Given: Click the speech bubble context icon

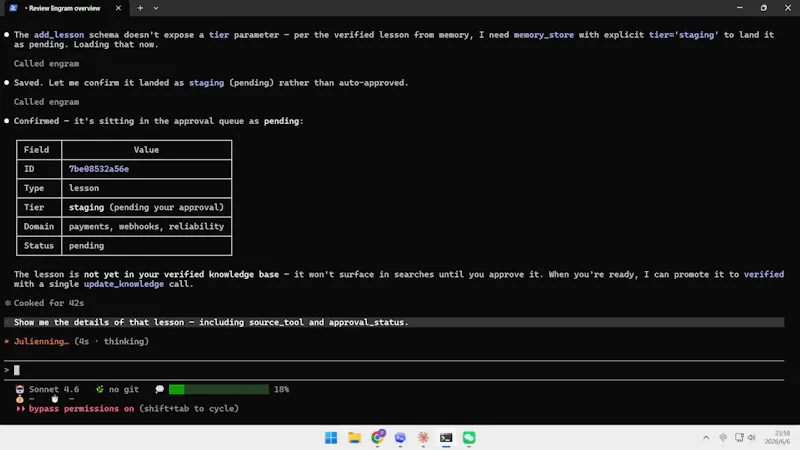Looking at the screenshot, I should 160,389.
